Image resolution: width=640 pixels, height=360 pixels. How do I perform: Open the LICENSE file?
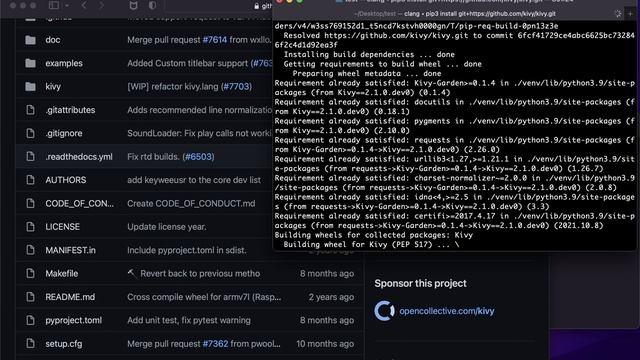[62, 227]
